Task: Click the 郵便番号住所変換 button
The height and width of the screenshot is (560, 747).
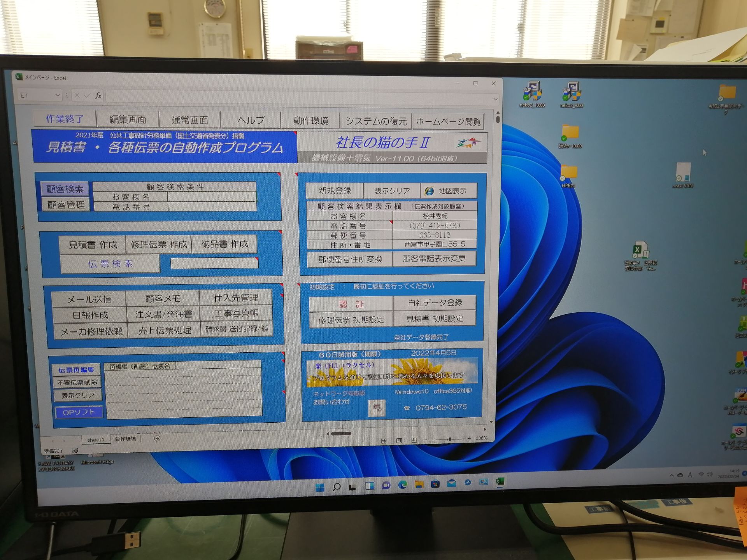Action: pyautogui.click(x=350, y=259)
